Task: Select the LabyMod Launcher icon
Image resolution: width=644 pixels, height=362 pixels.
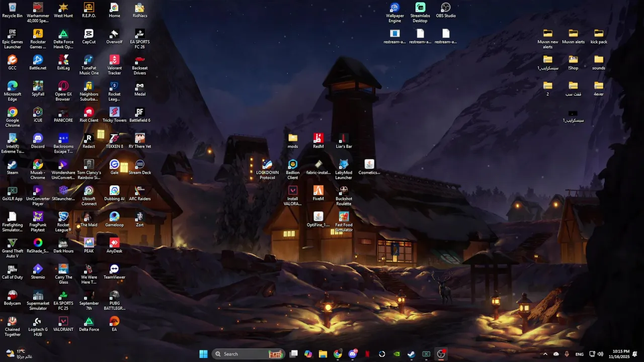Action: tap(344, 170)
